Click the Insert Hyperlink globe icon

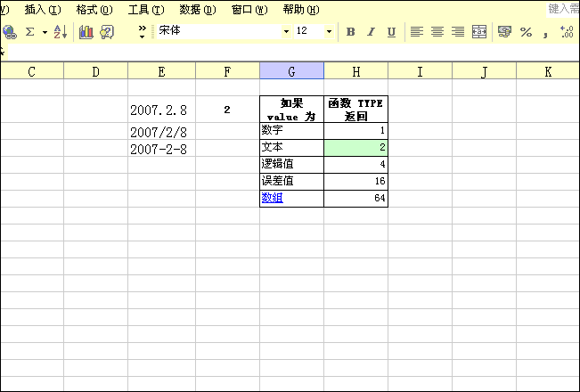pos(9,32)
